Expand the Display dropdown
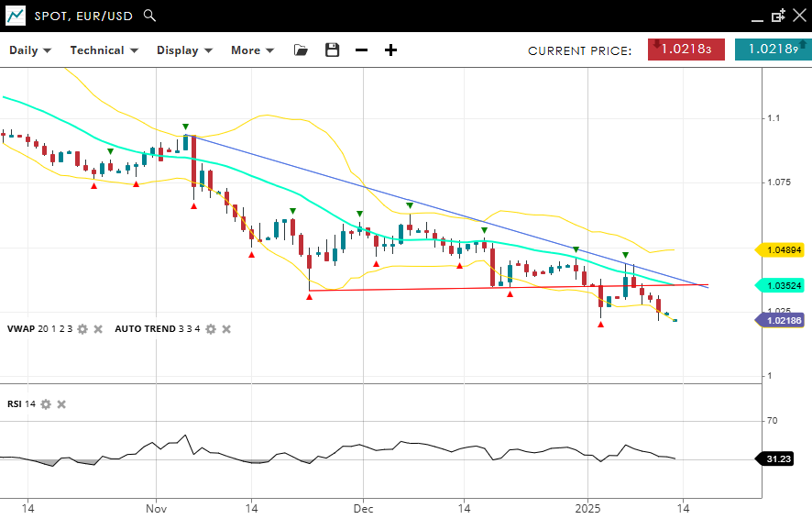Viewport: 812px width, 519px height. (184, 50)
